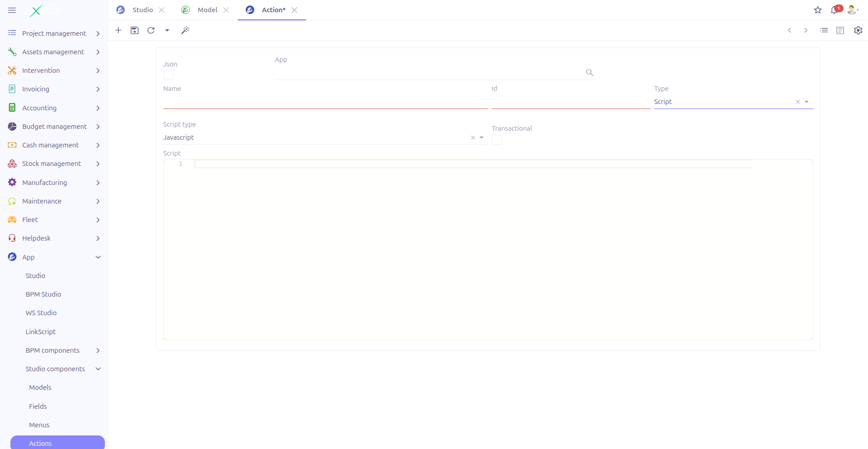Switch to the Studio tab
Viewport: 868px width, 449px height.
coord(142,9)
